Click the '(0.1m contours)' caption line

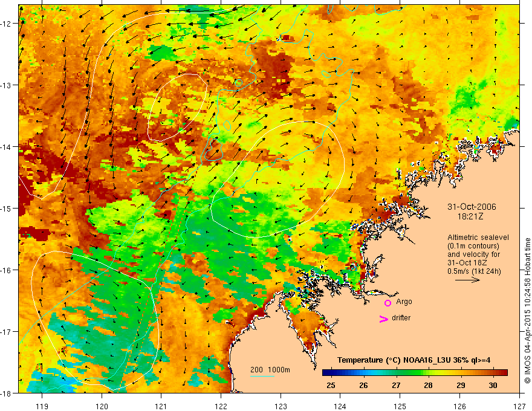point(473,246)
